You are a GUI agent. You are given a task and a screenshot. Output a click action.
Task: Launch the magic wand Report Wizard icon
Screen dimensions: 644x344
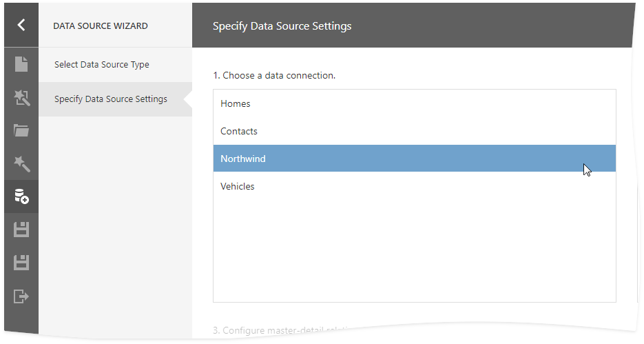pyautogui.click(x=21, y=163)
